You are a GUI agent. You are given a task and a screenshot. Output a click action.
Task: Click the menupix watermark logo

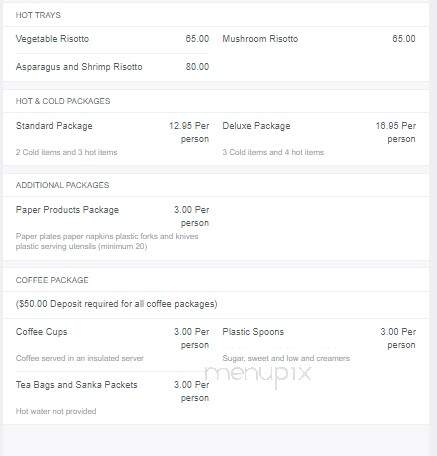[x=258, y=375]
